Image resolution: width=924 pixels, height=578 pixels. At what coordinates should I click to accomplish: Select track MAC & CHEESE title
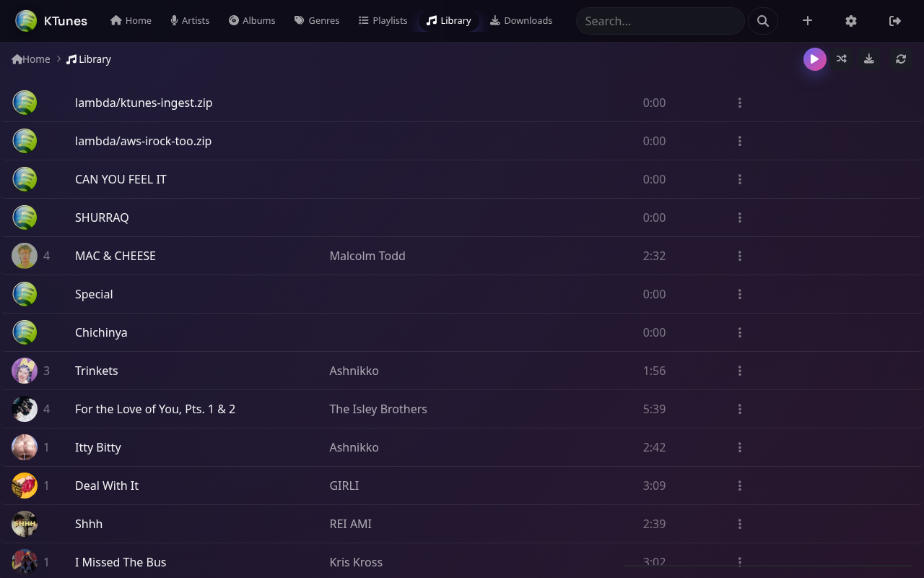[115, 256]
